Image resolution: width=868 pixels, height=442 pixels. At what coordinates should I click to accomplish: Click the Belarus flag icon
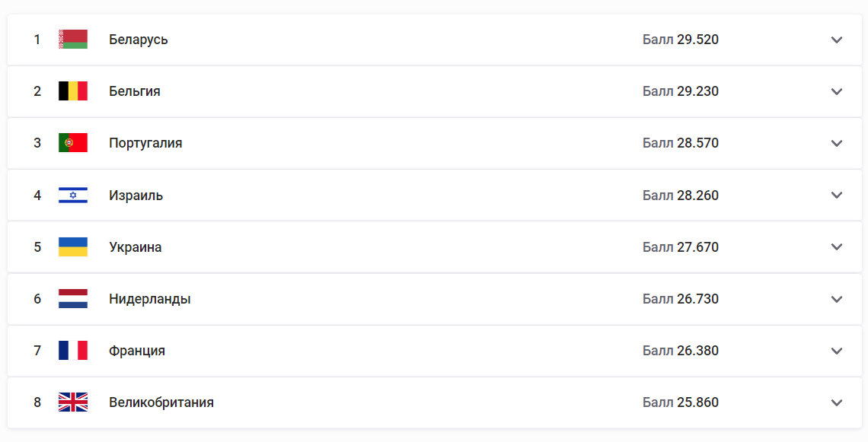click(73, 40)
